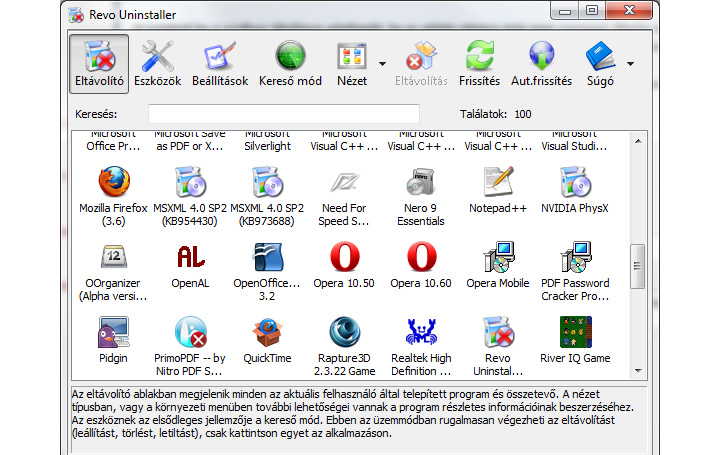Screen dimensions: 720x455
Task: Activate Kereső mód hunter mode
Action: coord(290,63)
